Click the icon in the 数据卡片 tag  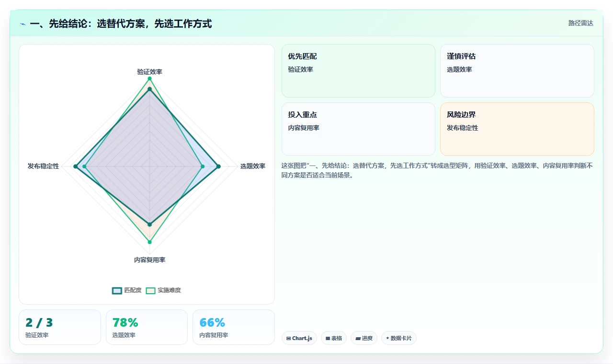tap(387, 338)
